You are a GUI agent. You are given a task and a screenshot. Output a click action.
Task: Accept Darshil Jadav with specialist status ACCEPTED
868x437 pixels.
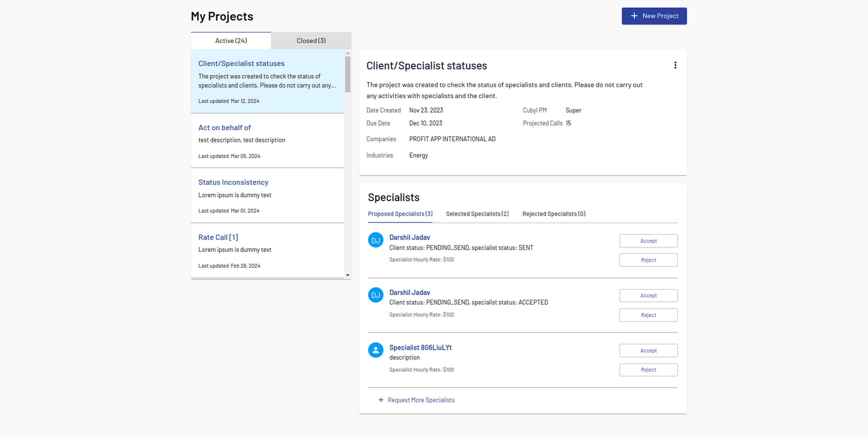(x=648, y=295)
